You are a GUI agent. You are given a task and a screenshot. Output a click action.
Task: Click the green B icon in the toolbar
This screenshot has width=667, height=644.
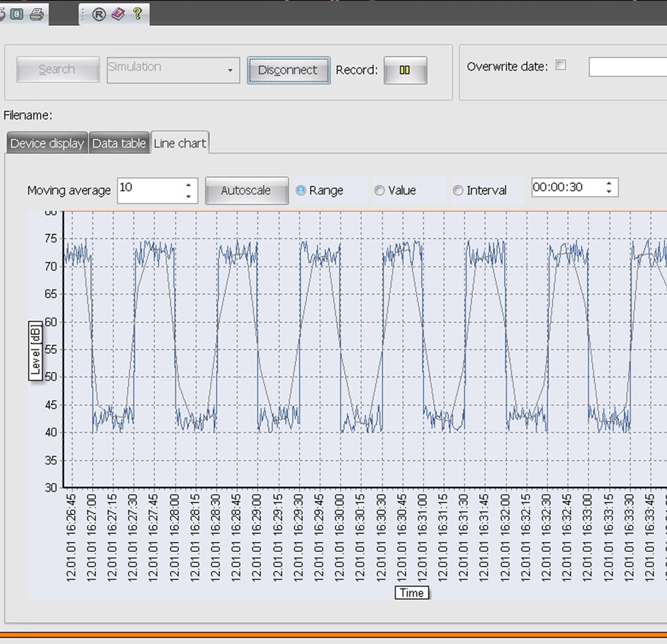click(17, 14)
